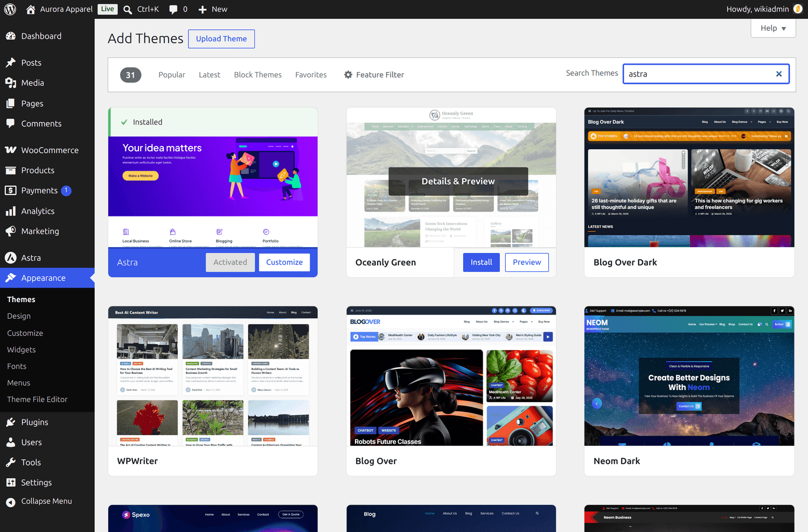Click the Comments icon in sidebar

tap(11, 123)
